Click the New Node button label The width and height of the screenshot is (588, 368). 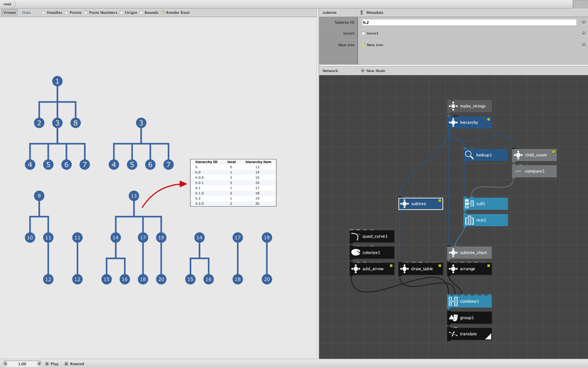coord(376,71)
